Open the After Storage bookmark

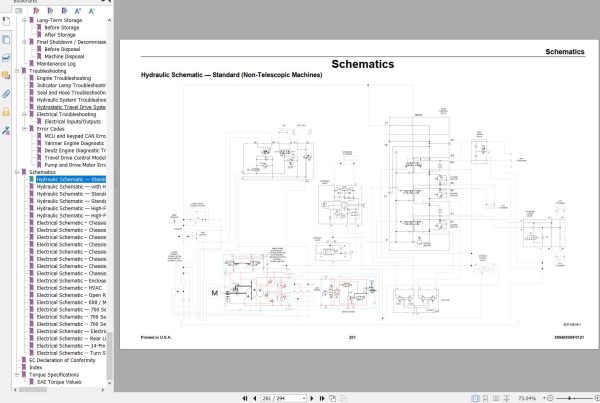pyautogui.click(x=60, y=35)
